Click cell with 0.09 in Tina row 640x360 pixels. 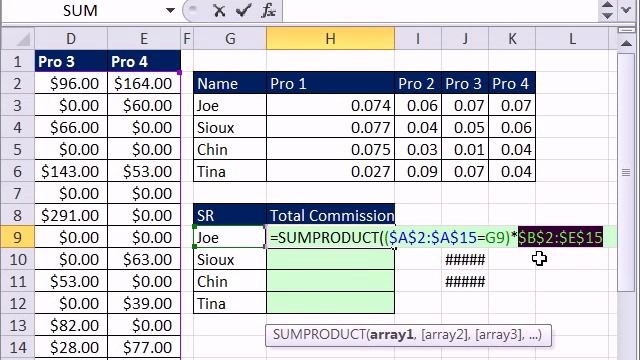[418, 171]
